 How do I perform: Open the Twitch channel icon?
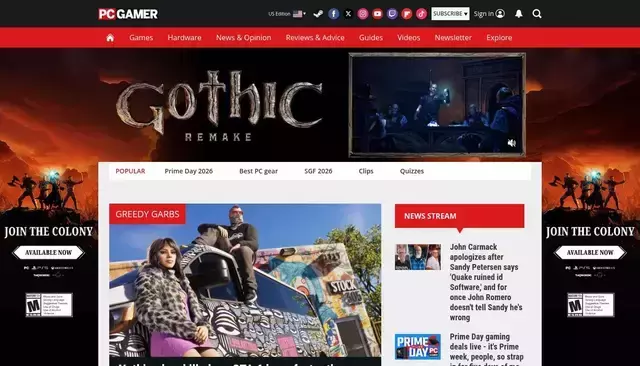pos(392,14)
